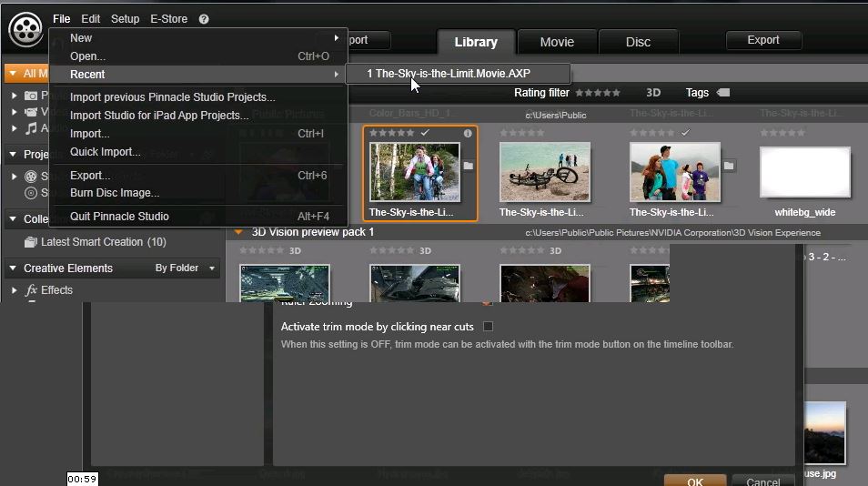Click the 3D Vision Experience folder path text

(672, 232)
